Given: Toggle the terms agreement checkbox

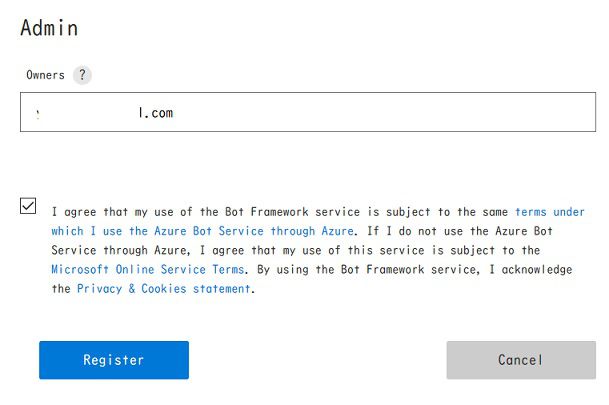Looking at the screenshot, I should pos(28,206).
